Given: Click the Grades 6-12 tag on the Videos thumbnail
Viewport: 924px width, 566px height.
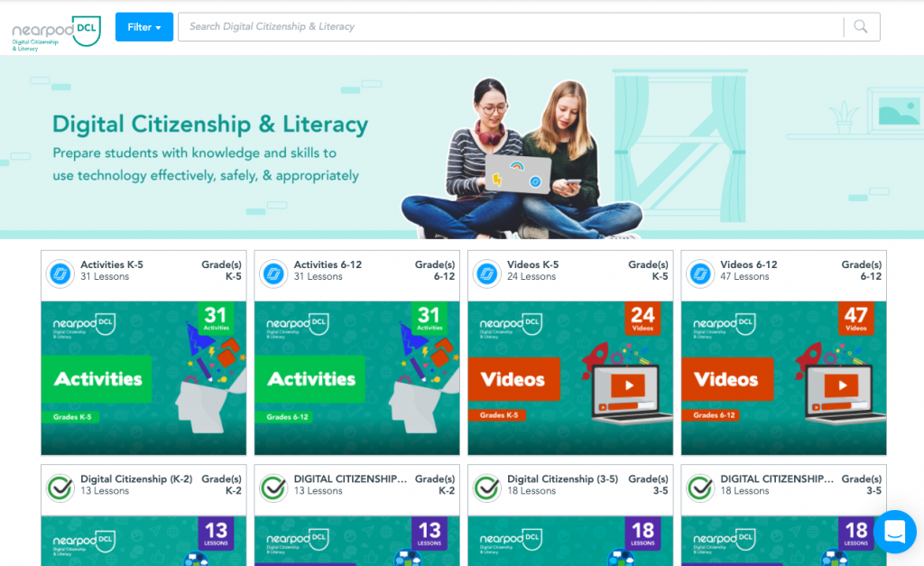Looking at the screenshot, I should pyautogui.click(x=713, y=415).
